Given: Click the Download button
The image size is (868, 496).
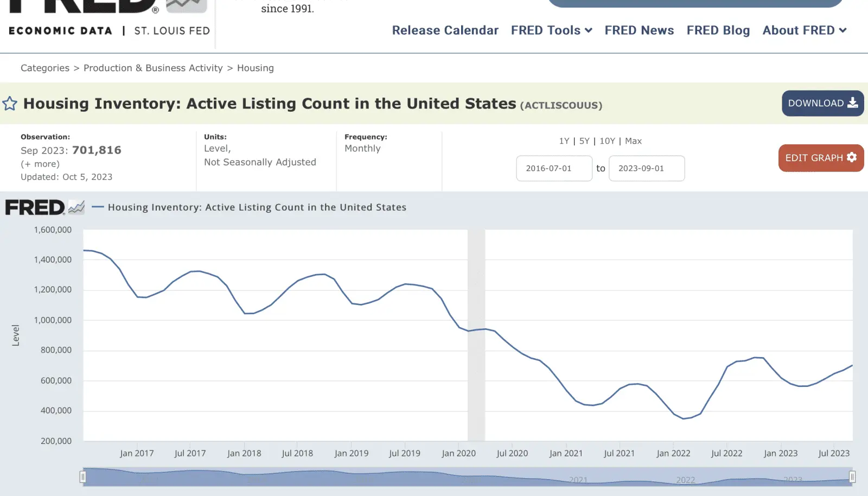Looking at the screenshot, I should [x=822, y=103].
